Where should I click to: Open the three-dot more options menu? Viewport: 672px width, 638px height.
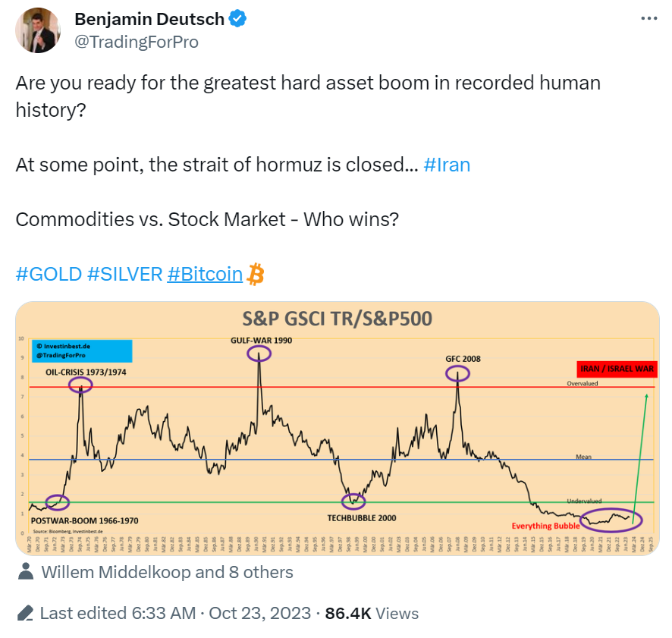(649, 18)
